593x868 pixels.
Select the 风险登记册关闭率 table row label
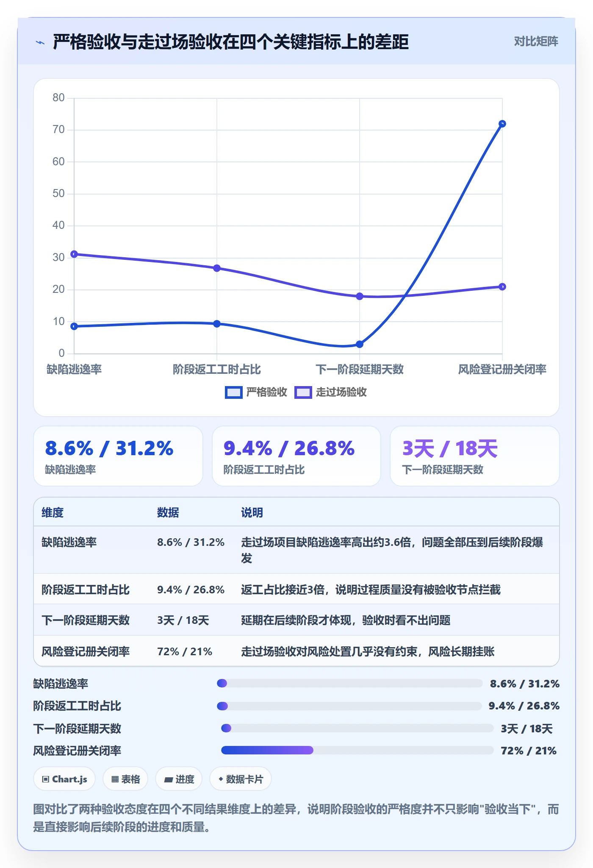click(x=86, y=651)
